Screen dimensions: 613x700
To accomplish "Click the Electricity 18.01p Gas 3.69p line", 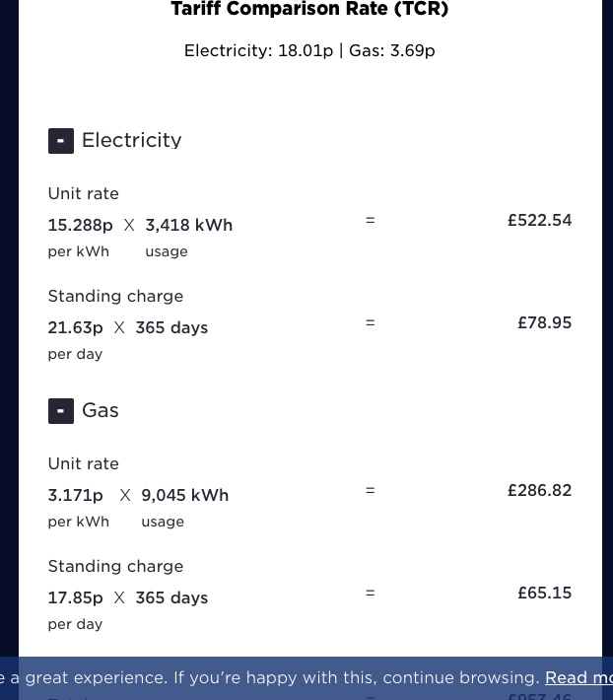I will [x=309, y=51].
